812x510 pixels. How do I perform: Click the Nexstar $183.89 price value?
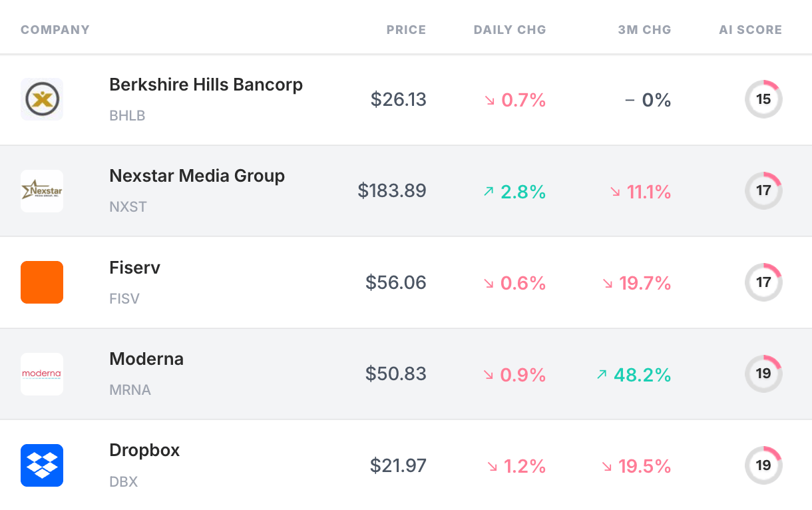coord(392,192)
